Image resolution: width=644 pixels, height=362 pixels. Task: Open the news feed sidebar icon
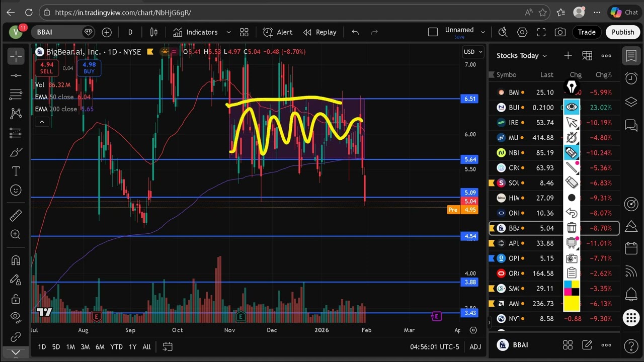coord(631,271)
